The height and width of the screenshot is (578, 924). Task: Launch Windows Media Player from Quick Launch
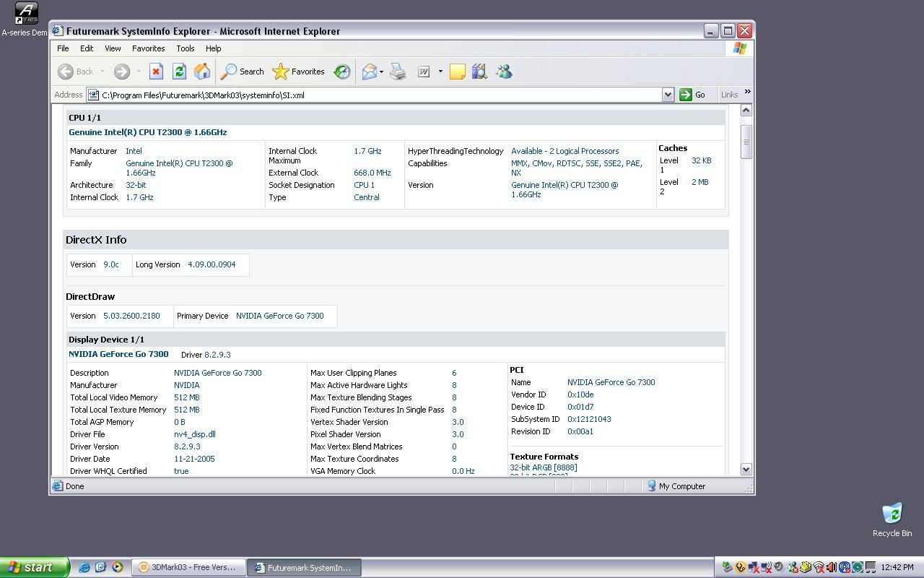(x=117, y=567)
